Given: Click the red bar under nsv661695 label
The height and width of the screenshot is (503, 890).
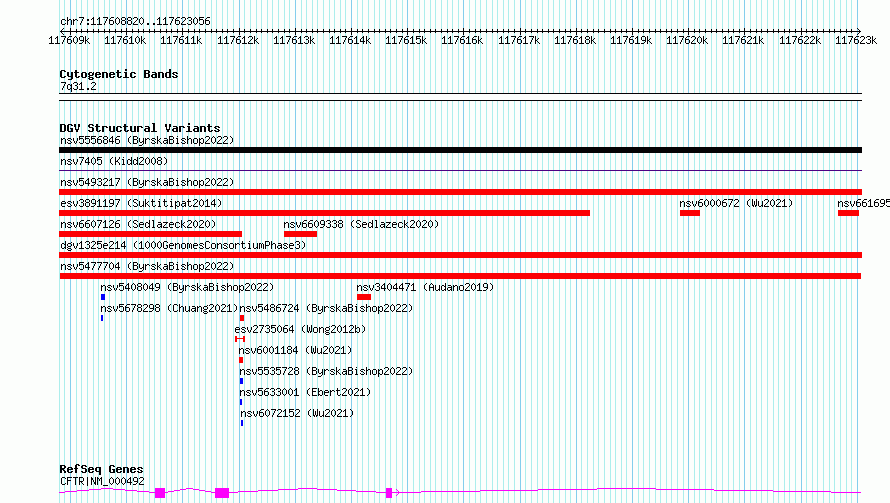Looking at the screenshot, I should pos(849,213).
